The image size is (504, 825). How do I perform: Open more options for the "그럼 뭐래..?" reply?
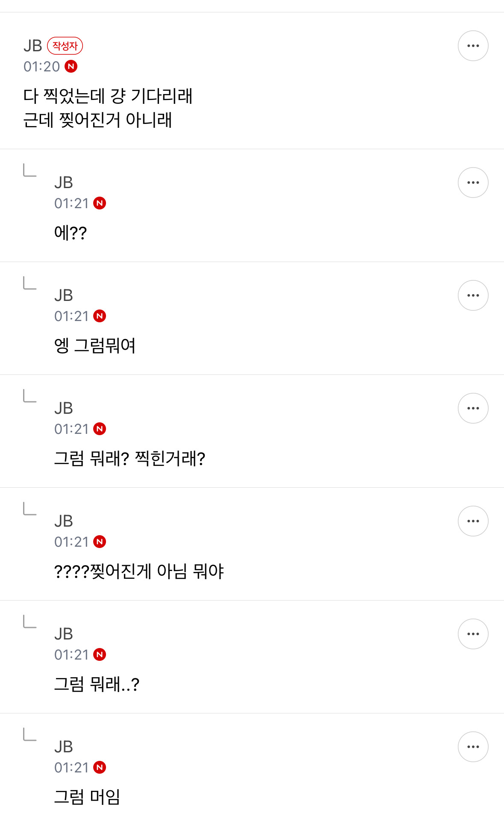click(x=473, y=634)
